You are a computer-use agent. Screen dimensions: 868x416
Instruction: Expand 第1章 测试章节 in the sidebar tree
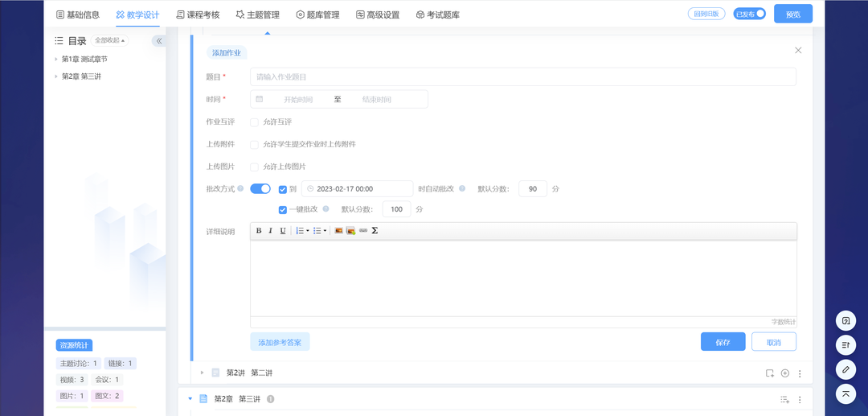pyautogui.click(x=56, y=59)
